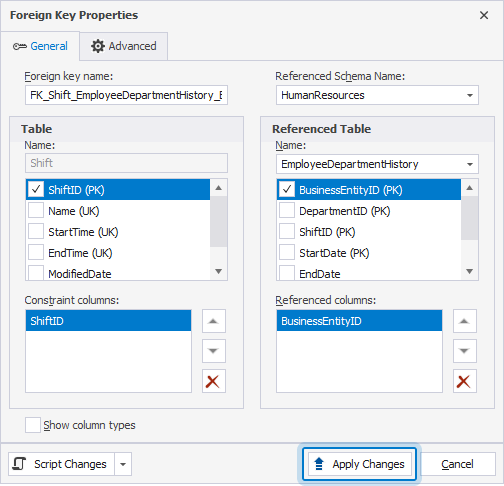Screen dimensions: 504x486
Task: Click the thumb of Referenced Table columns scrollbar
Action: tap(470, 218)
